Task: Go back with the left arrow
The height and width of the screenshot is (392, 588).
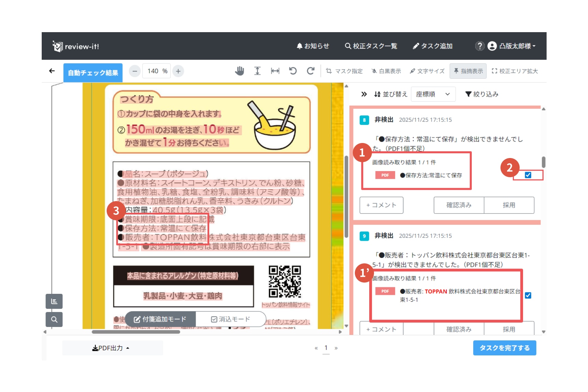Action: point(52,71)
